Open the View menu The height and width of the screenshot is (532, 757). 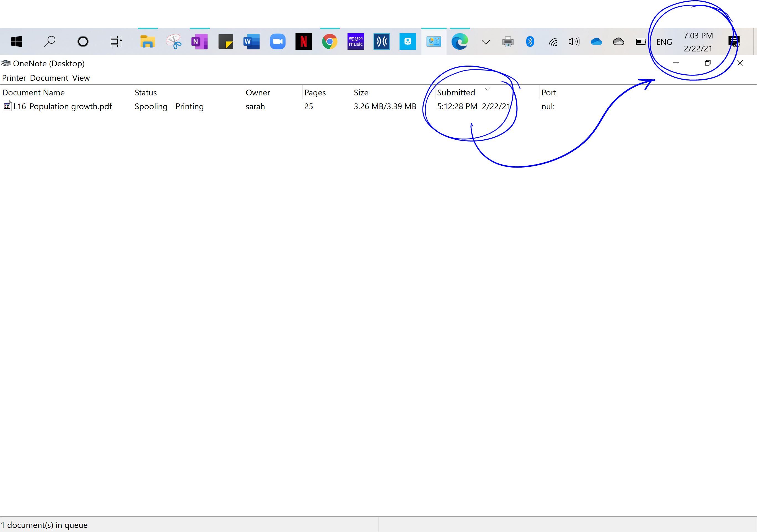tap(81, 78)
